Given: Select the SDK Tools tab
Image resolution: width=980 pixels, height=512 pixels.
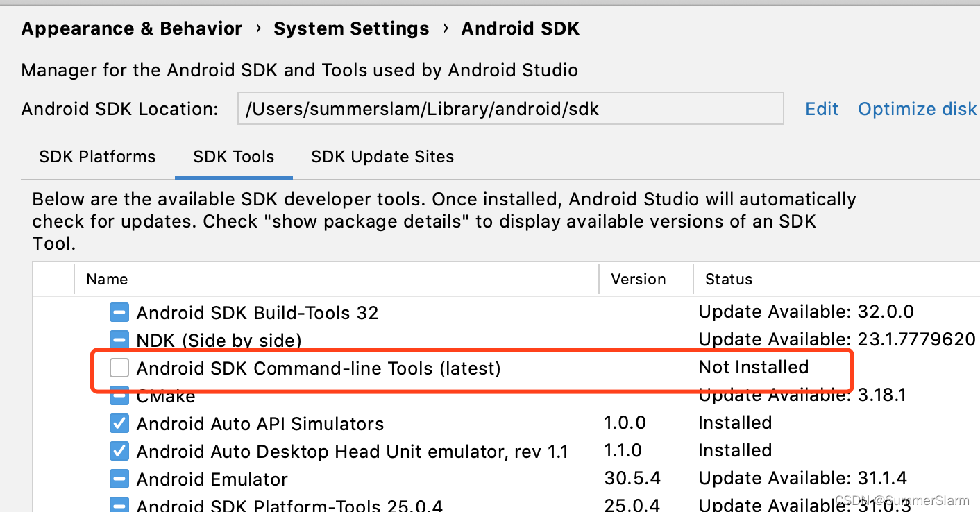Looking at the screenshot, I should [x=234, y=157].
